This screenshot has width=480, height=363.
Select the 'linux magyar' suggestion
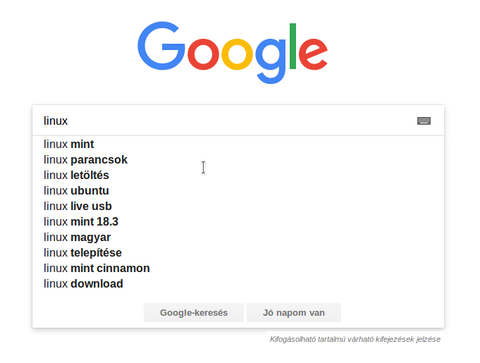[238, 237]
